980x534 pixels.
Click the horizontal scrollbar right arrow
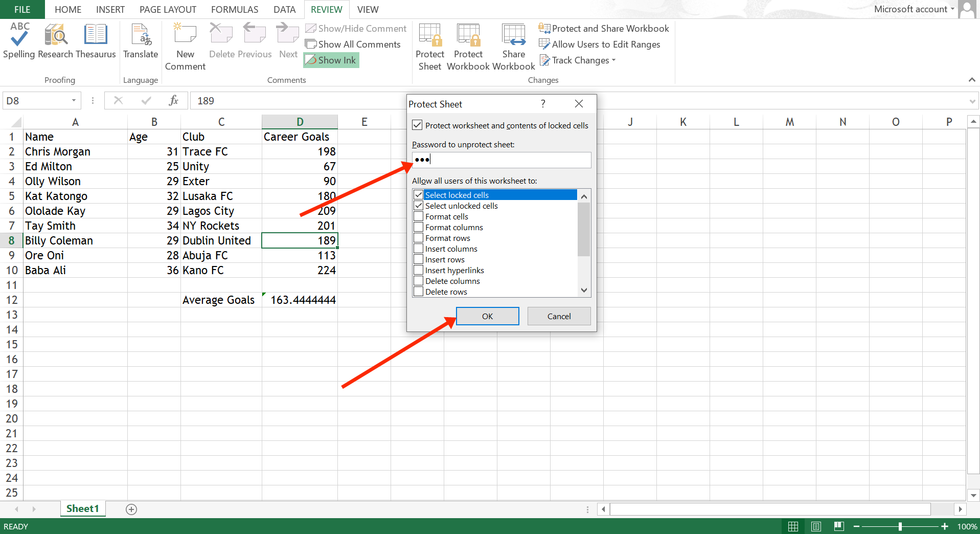(x=961, y=509)
